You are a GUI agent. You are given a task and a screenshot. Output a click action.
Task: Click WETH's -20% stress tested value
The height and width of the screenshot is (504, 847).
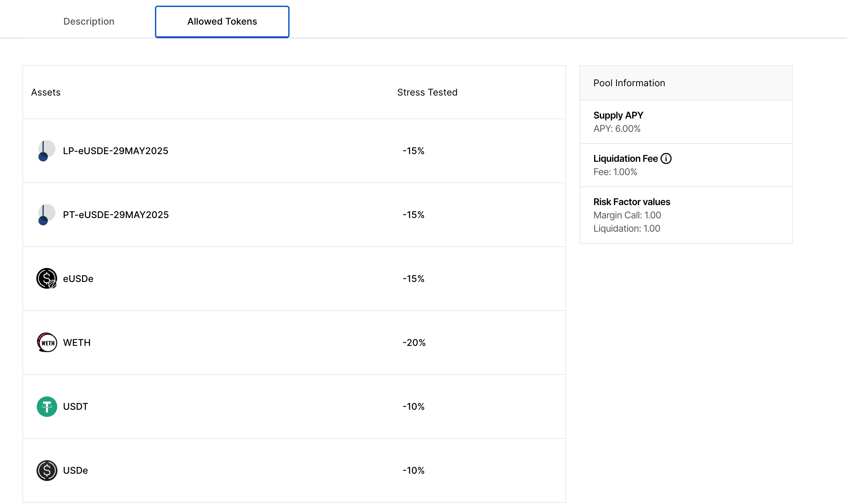tap(414, 342)
